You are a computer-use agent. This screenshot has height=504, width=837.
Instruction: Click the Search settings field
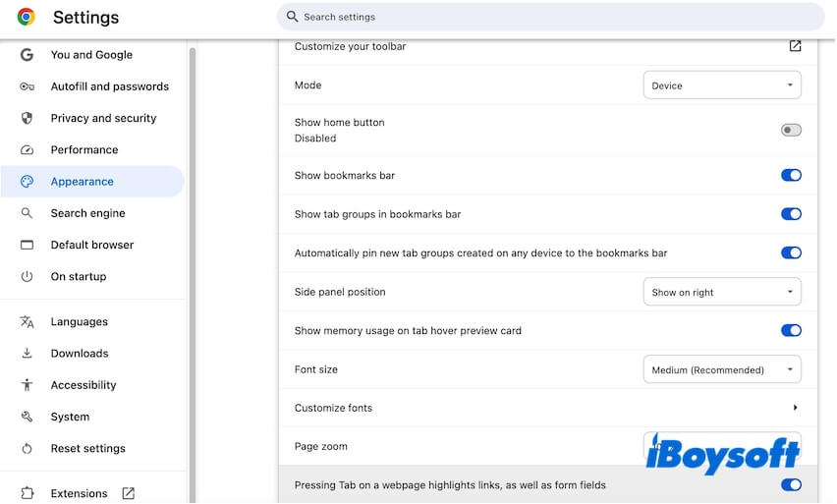tap(551, 17)
